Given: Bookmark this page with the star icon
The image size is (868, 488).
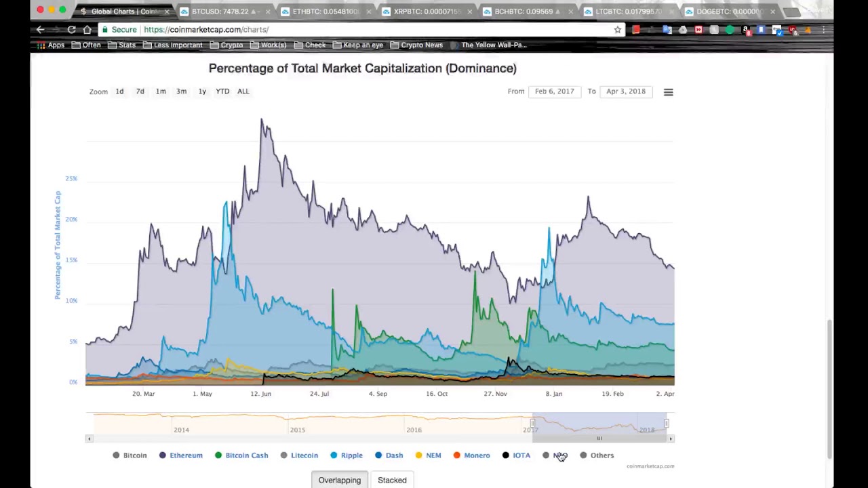Looking at the screenshot, I should [x=618, y=30].
